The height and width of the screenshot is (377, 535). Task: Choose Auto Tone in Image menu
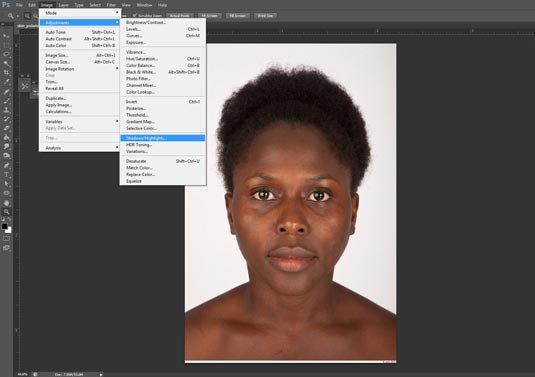coord(79,32)
